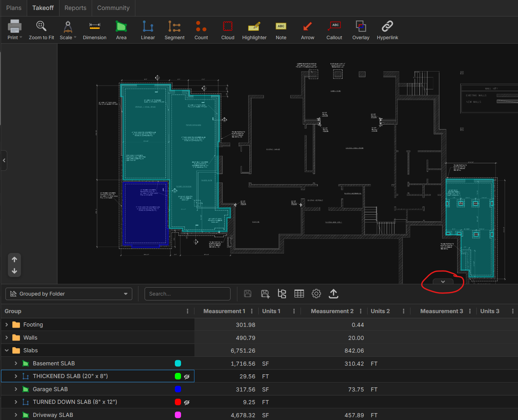Open takeoff settings gear icon

pyautogui.click(x=316, y=294)
